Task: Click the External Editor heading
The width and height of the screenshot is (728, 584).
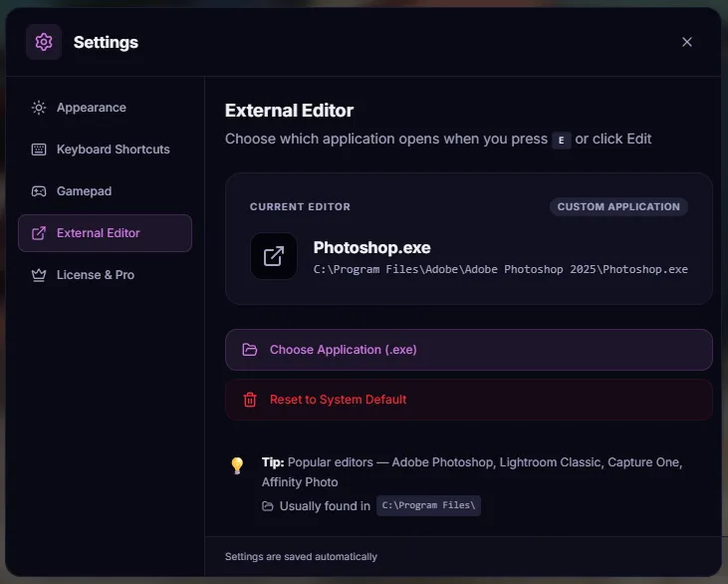Action: (289, 111)
